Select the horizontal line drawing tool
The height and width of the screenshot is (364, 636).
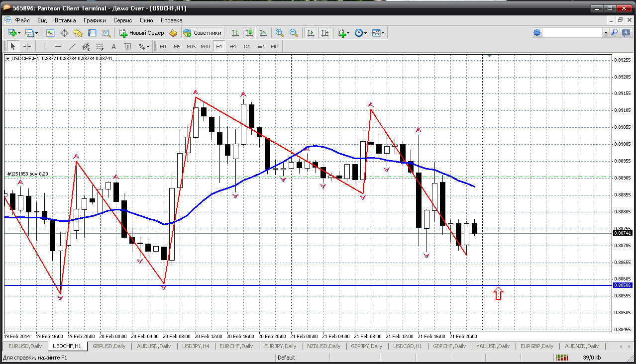tap(58, 46)
